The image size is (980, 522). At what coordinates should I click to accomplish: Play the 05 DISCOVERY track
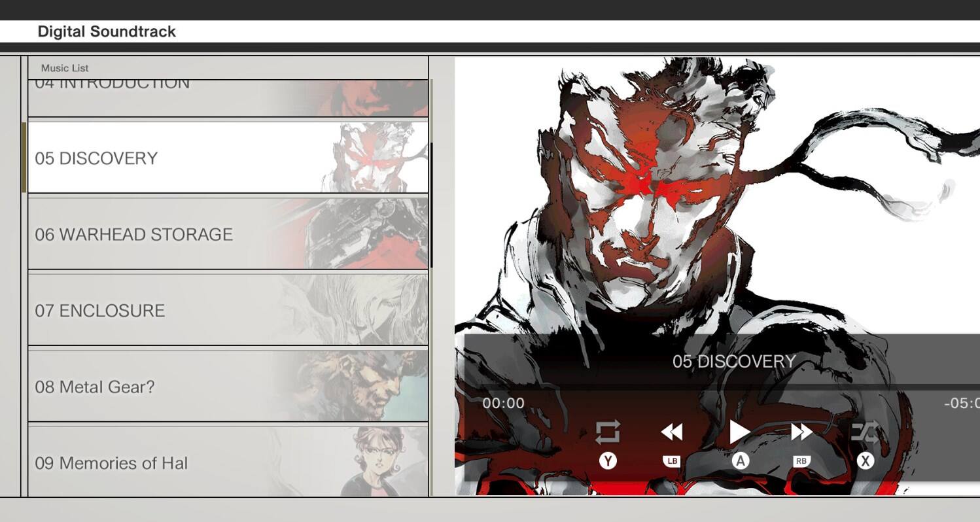point(740,432)
